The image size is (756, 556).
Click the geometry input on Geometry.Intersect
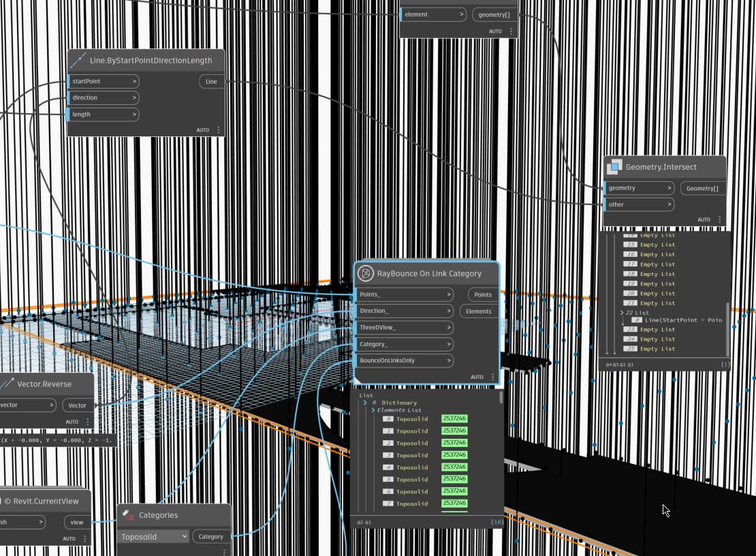coord(639,188)
